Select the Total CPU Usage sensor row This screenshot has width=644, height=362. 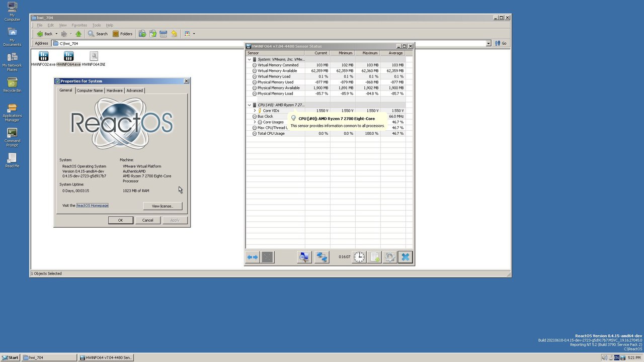tap(326, 134)
